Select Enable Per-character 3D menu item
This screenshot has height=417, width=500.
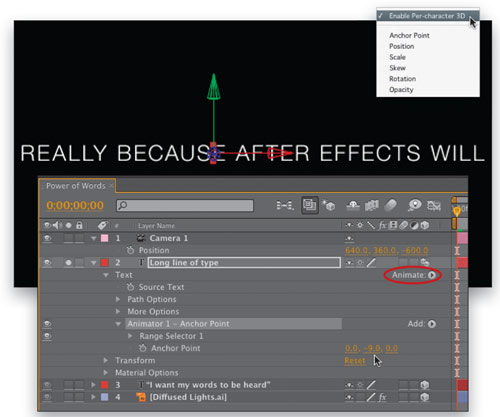pyautogui.click(x=428, y=16)
